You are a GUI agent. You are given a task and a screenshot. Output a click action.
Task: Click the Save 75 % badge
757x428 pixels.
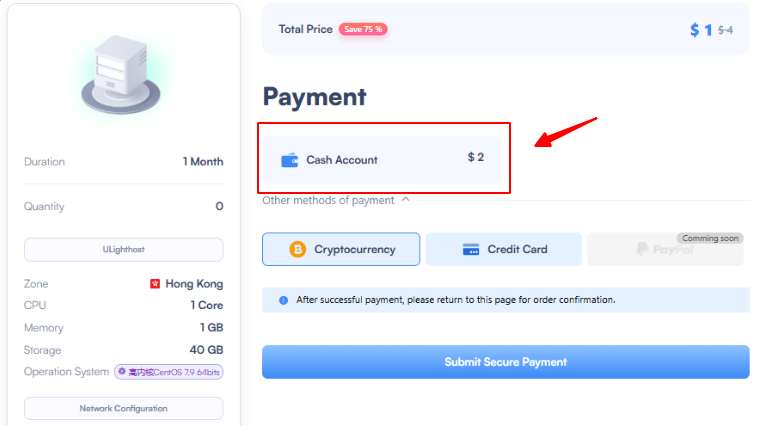point(363,29)
